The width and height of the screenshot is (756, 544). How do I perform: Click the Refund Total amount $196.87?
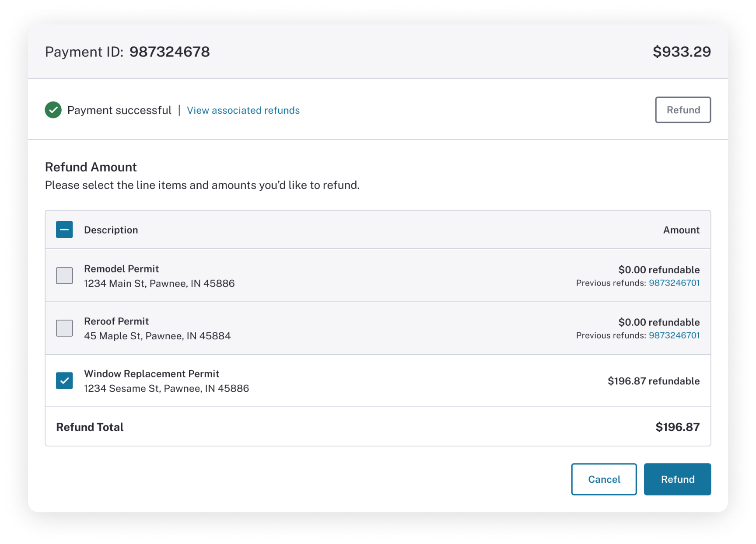click(678, 427)
